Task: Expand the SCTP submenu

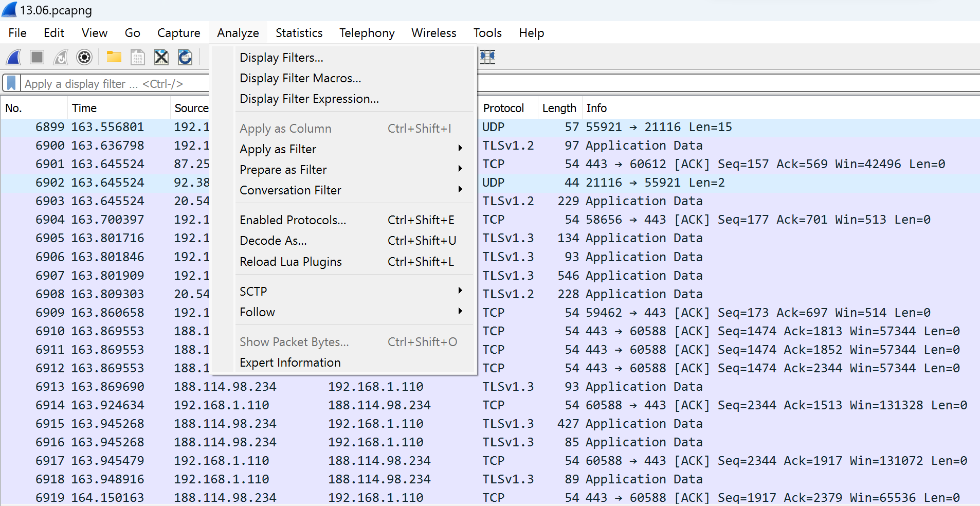Action: (x=354, y=292)
